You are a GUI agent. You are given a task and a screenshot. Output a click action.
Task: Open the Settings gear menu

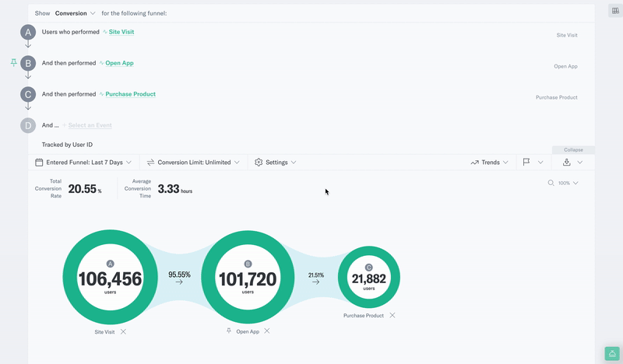[276, 163]
